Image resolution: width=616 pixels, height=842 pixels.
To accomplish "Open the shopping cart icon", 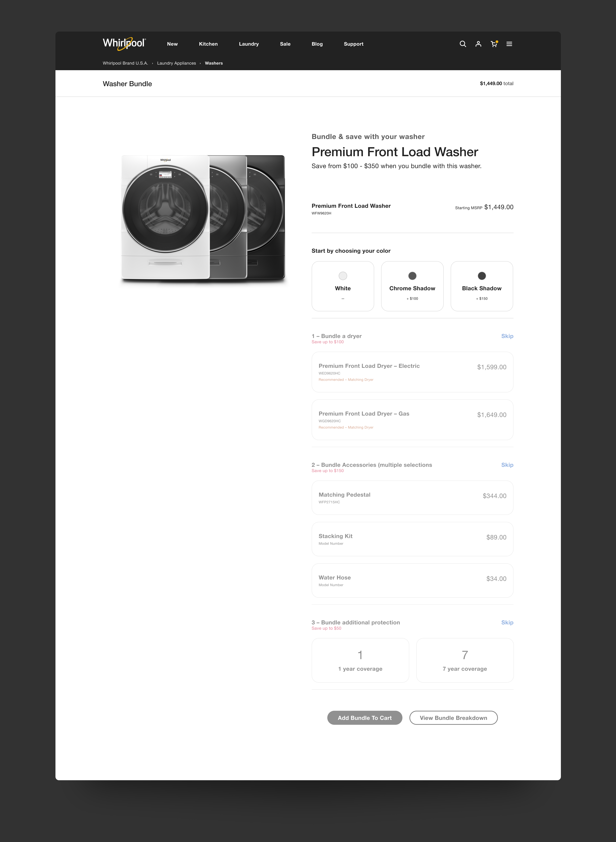I will 494,44.
